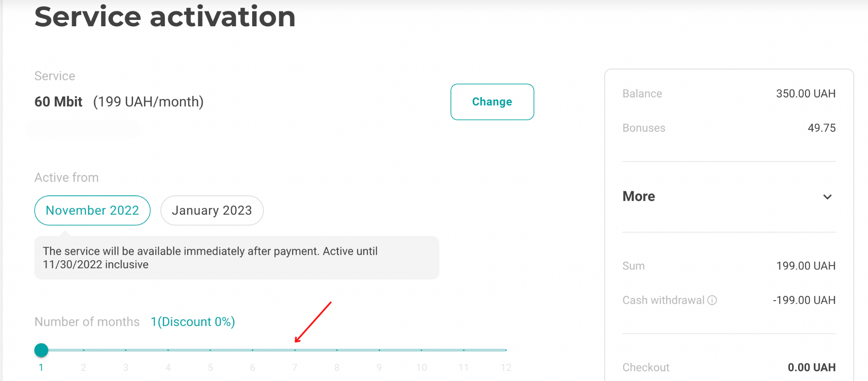The height and width of the screenshot is (381, 868).
Task: Select 6 months on slider track
Action: pos(253,350)
